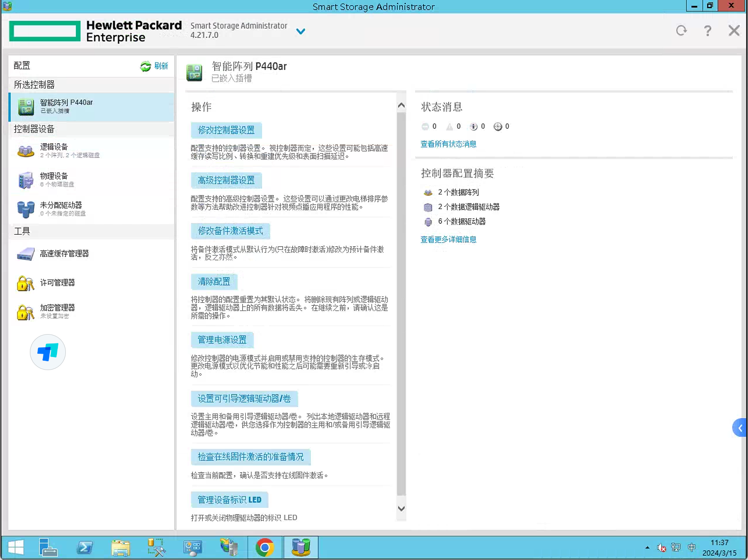This screenshot has height=560, width=748.
Task: Click the refresh icon in the top header
Action: (x=681, y=31)
